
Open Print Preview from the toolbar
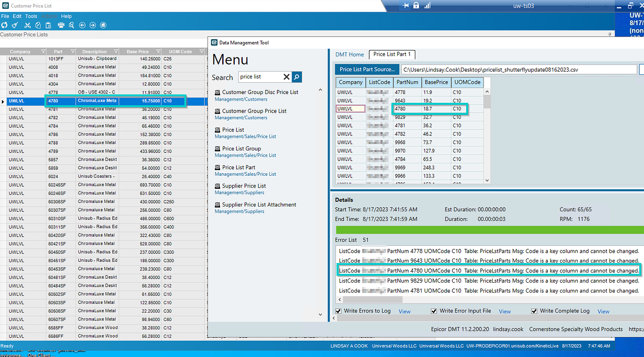pyautogui.click(x=71, y=25)
